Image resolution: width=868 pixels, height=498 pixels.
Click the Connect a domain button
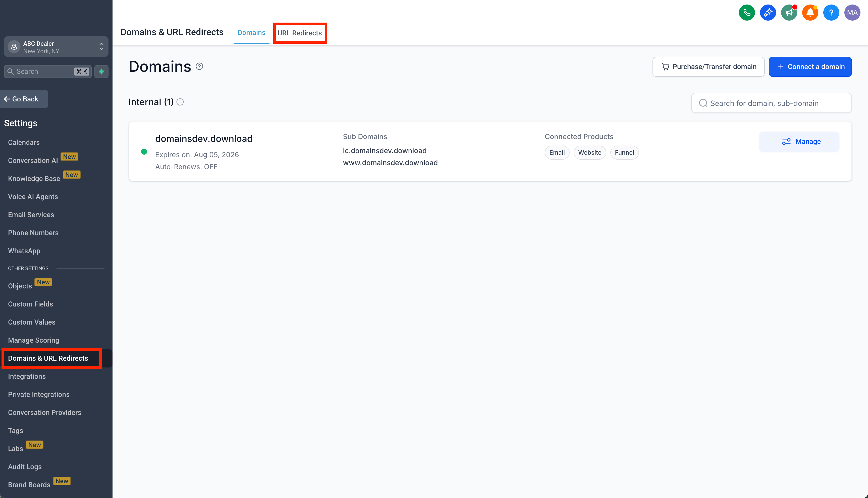click(x=810, y=67)
